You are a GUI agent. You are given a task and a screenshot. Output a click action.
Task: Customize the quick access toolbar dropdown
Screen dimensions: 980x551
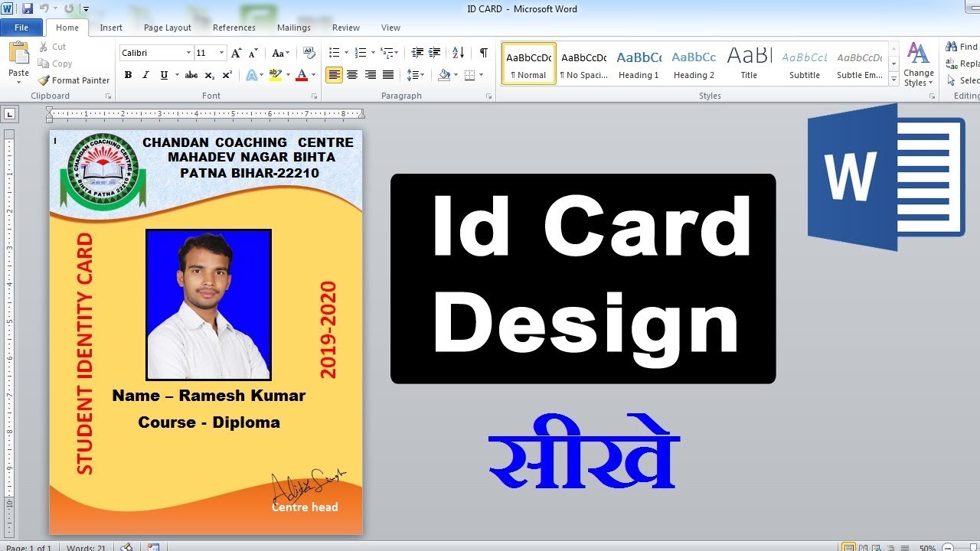coord(85,9)
